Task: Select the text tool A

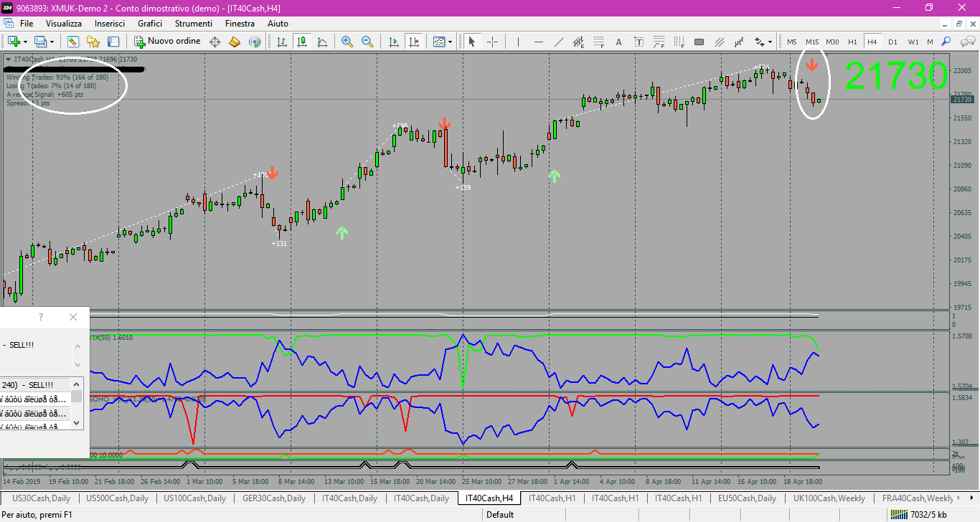Action: (x=619, y=42)
